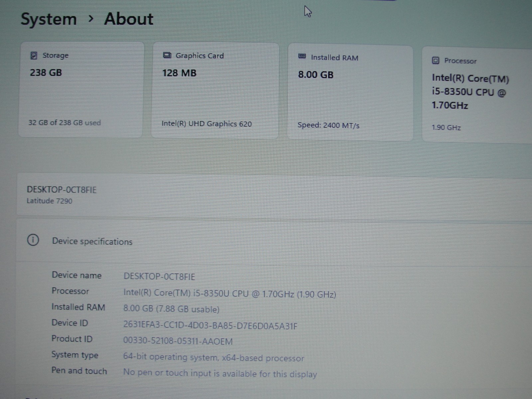
Task: Click the 'Latitude 7290' model text
Action: pos(50,201)
